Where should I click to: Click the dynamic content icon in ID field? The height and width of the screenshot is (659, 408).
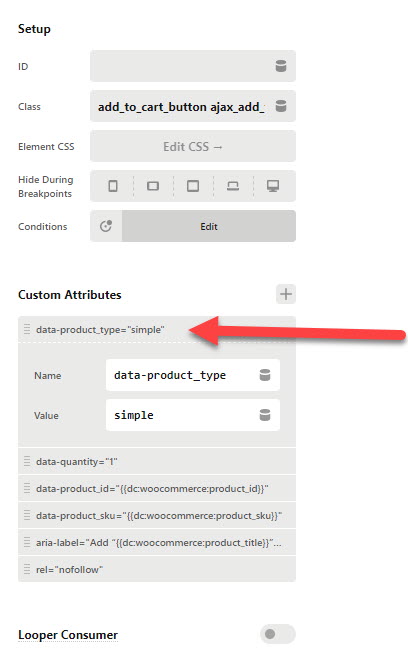(281, 66)
